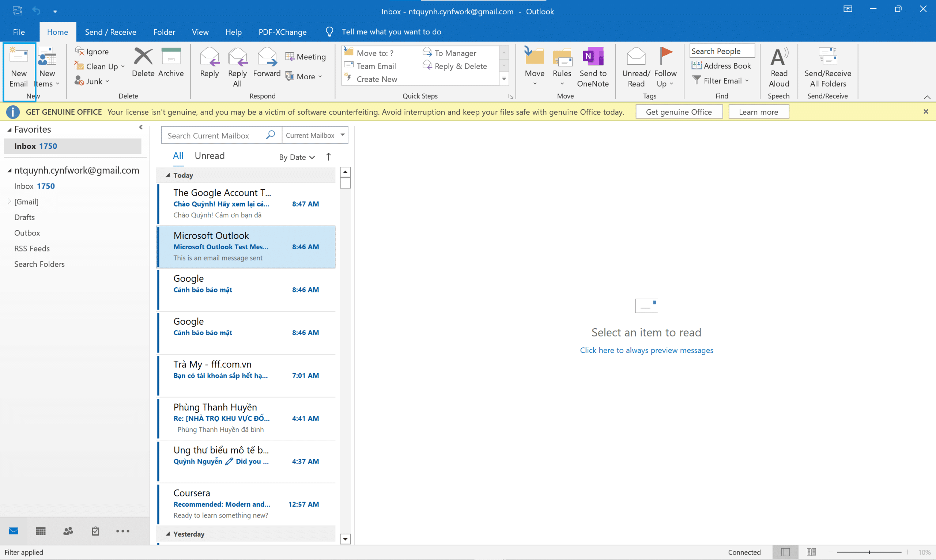
Task: Dismiss the genuine Office warning bar
Action: pyautogui.click(x=925, y=112)
